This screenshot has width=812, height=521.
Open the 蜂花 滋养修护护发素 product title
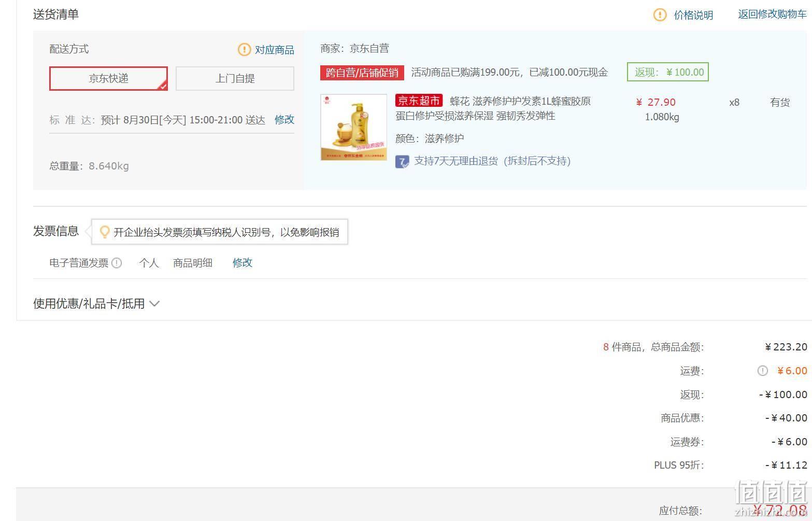point(493,108)
